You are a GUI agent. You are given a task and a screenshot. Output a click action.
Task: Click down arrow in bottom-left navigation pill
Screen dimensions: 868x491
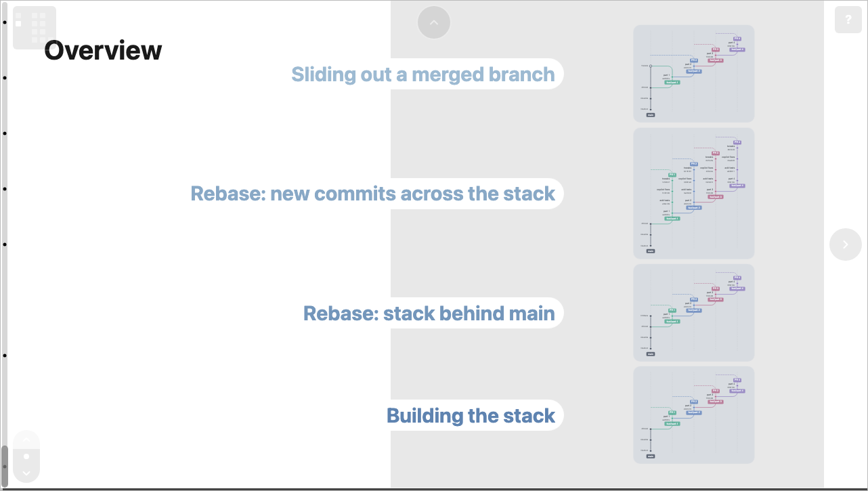(x=26, y=473)
